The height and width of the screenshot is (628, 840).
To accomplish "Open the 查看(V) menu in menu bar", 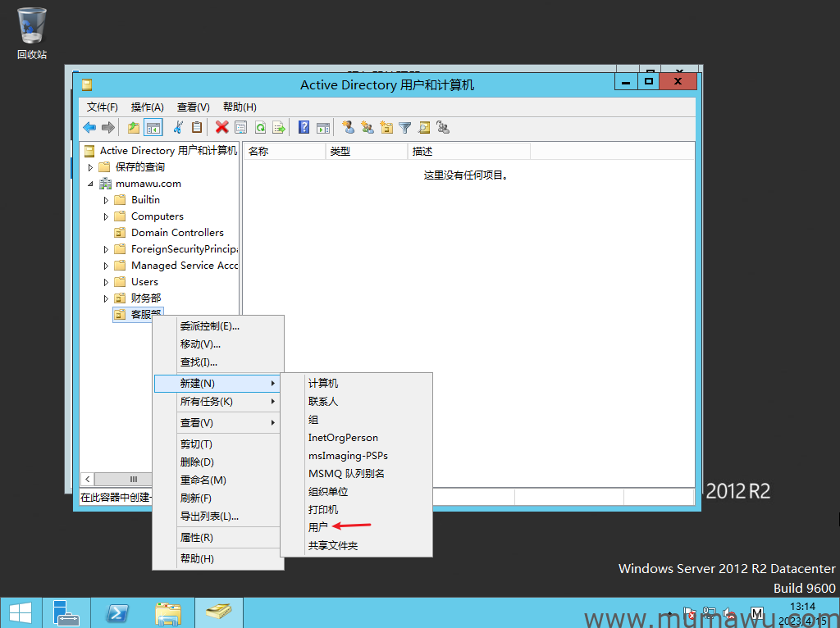I will tap(194, 107).
